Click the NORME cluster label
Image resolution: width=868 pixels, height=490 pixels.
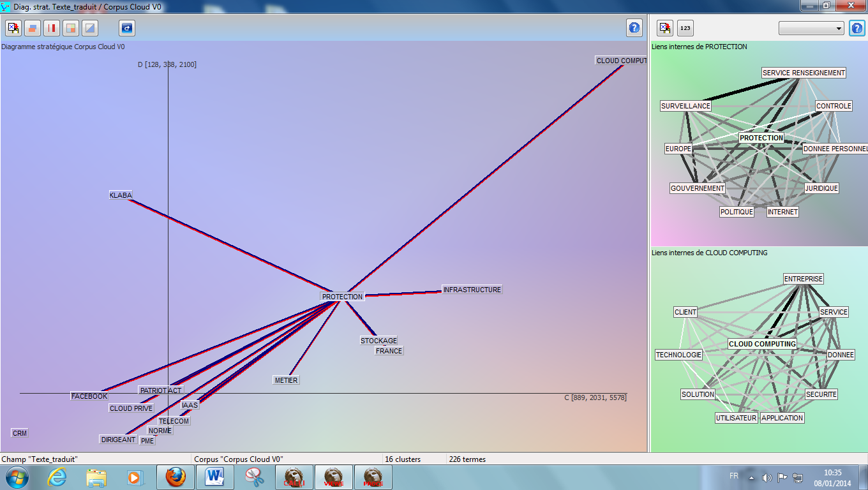160,431
